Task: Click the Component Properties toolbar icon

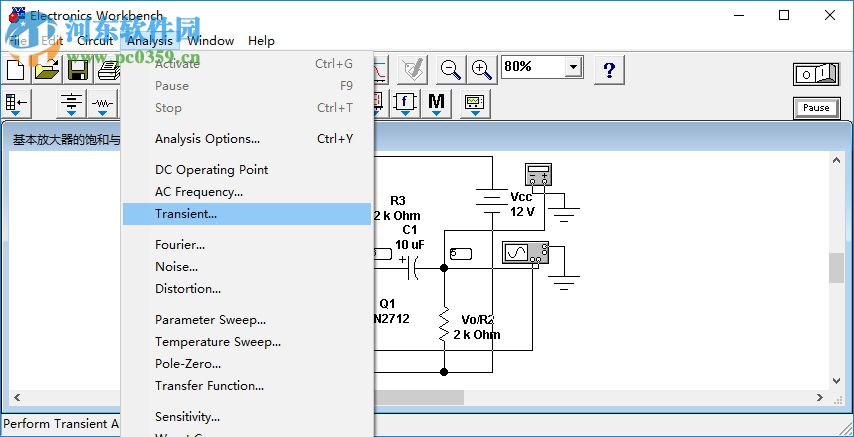Action: [411, 70]
